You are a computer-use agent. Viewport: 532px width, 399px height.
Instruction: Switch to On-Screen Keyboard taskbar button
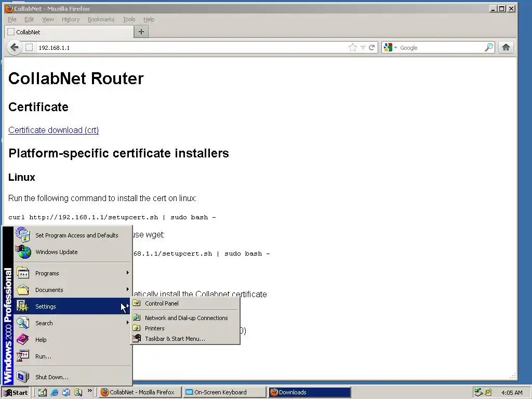coord(224,392)
